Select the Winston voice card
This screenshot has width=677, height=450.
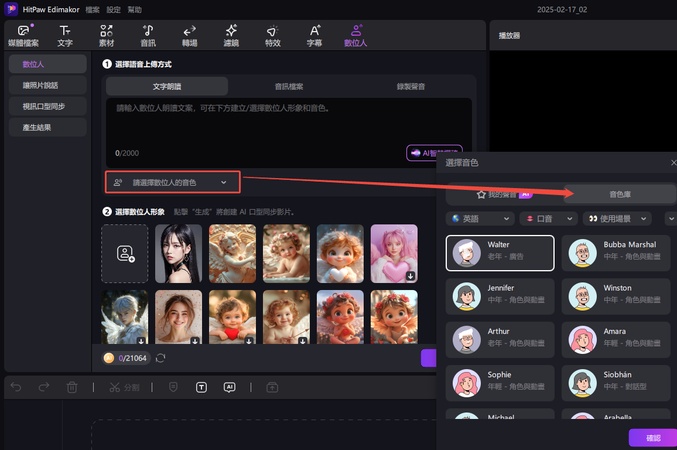[616, 296]
